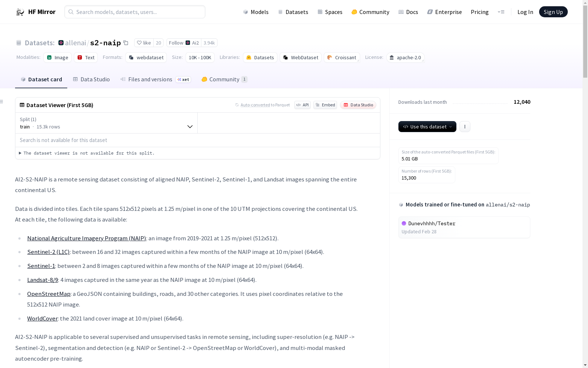Follow the Ai2 organization
The width and height of the screenshot is (588, 368).
[x=184, y=43]
